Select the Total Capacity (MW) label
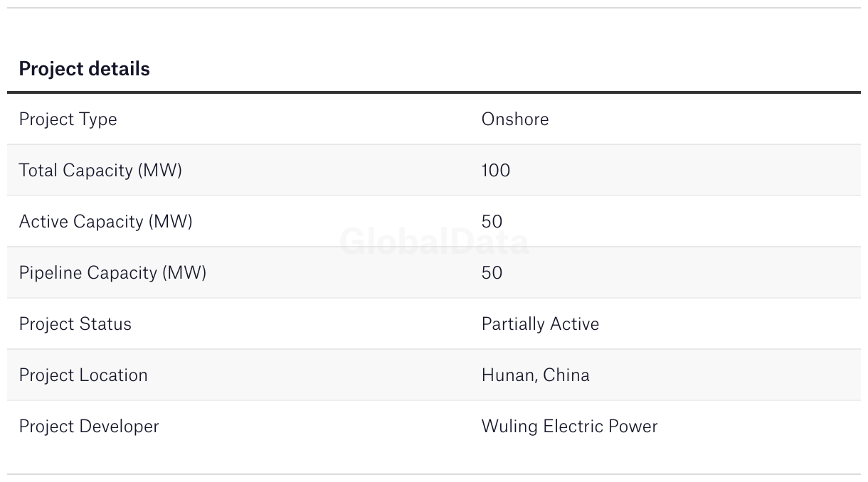The image size is (868, 482). pos(100,171)
